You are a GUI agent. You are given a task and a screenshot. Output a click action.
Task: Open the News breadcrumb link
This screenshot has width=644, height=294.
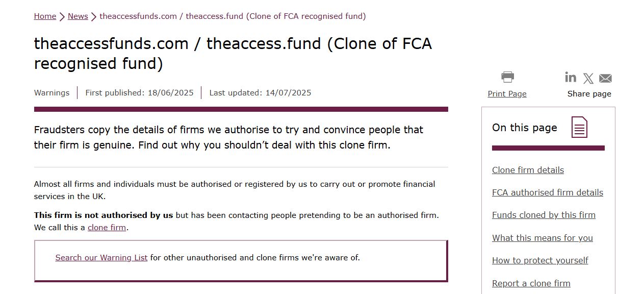coord(78,16)
